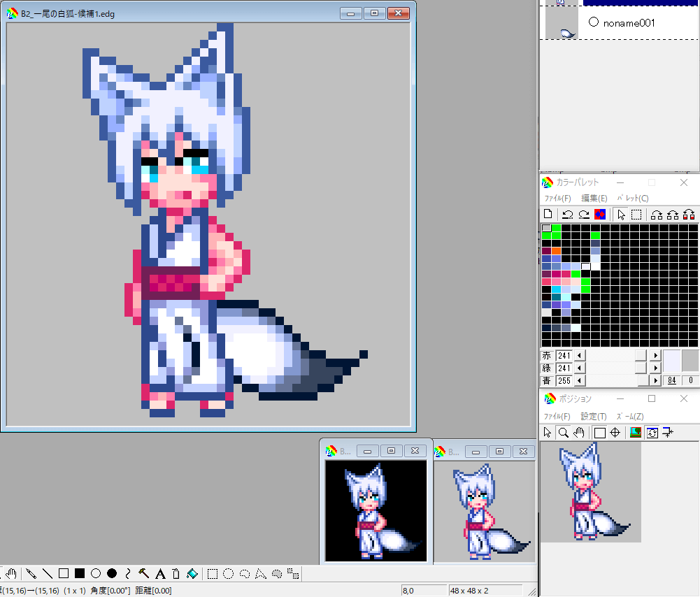700x597 pixels.
Task: Select the text A tool
Action: (x=160, y=574)
